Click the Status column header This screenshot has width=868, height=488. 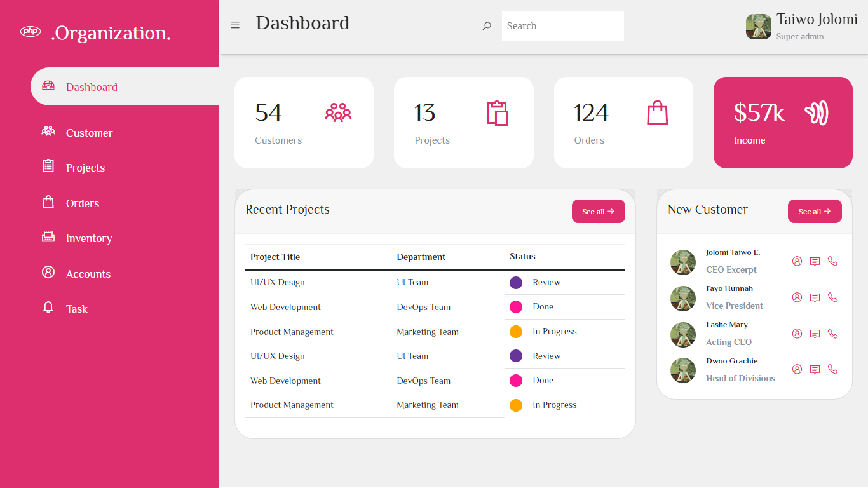(x=522, y=256)
